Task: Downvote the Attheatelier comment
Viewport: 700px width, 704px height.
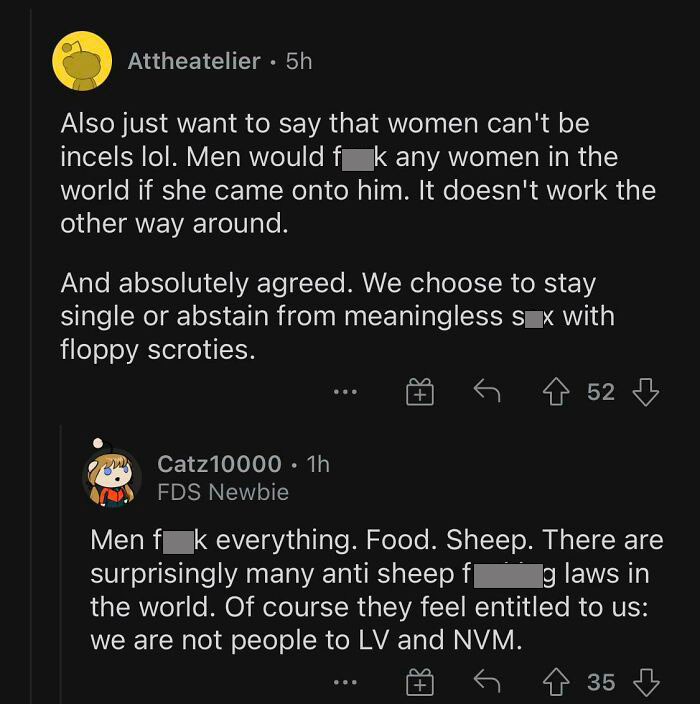Action: [x=646, y=392]
